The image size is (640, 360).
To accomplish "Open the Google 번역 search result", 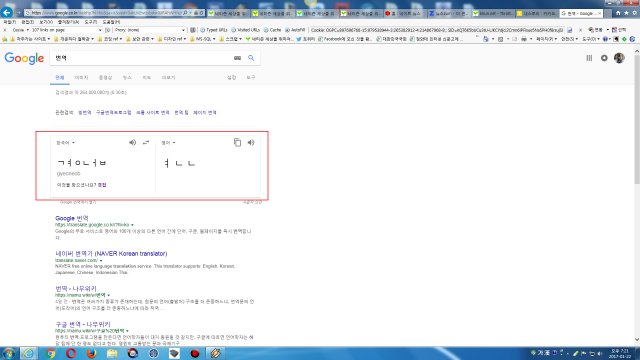I will [x=72, y=218].
